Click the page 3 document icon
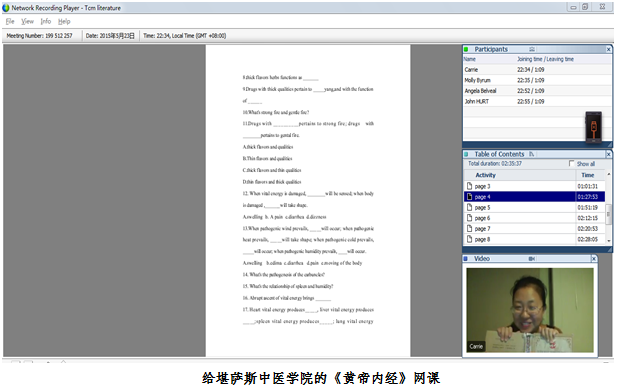Viewport: 619px width, 389px height. pyautogui.click(x=469, y=186)
